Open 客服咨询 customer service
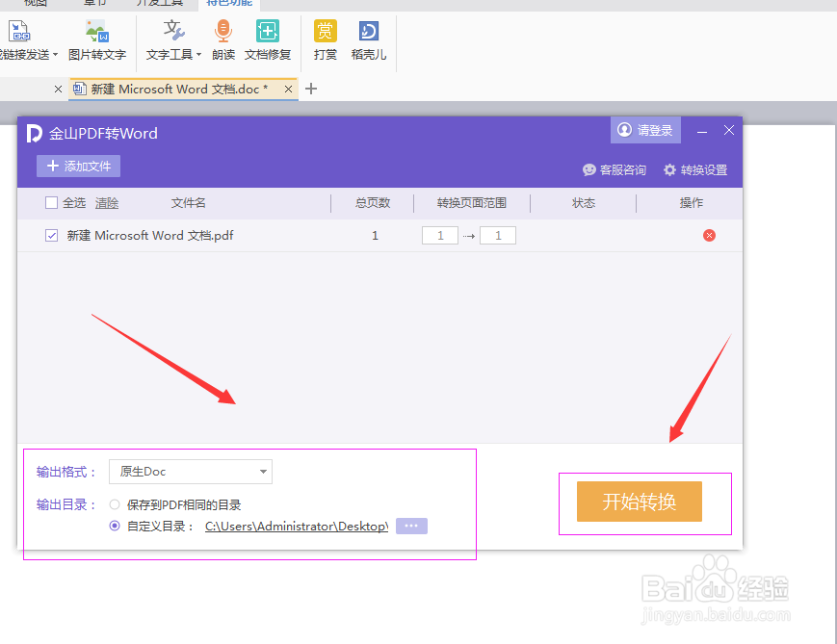 click(615, 170)
